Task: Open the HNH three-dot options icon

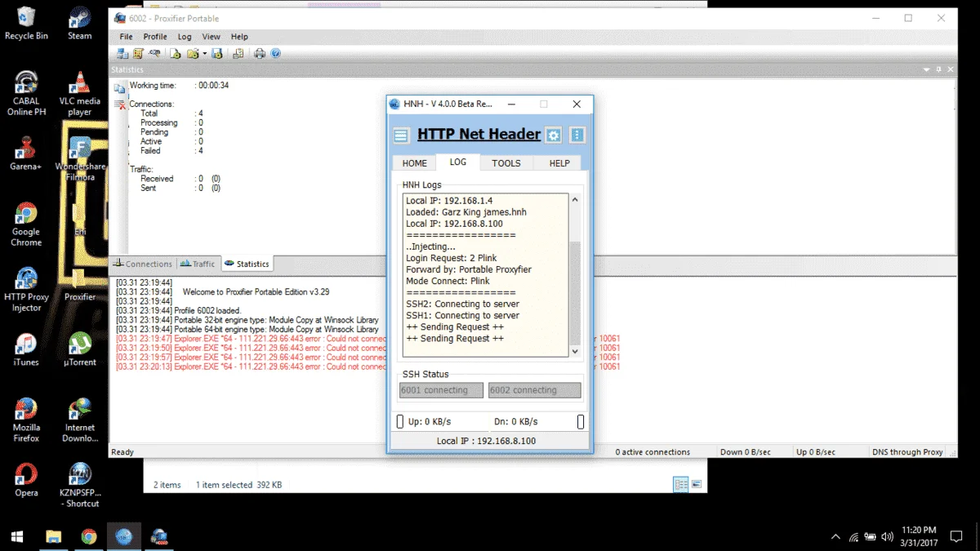Action: click(x=577, y=136)
